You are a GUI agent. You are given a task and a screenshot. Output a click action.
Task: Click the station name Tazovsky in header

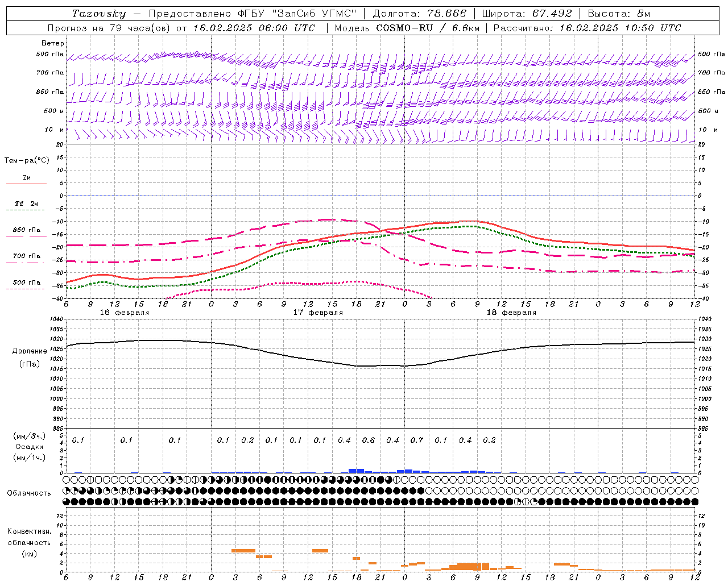[98, 14]
